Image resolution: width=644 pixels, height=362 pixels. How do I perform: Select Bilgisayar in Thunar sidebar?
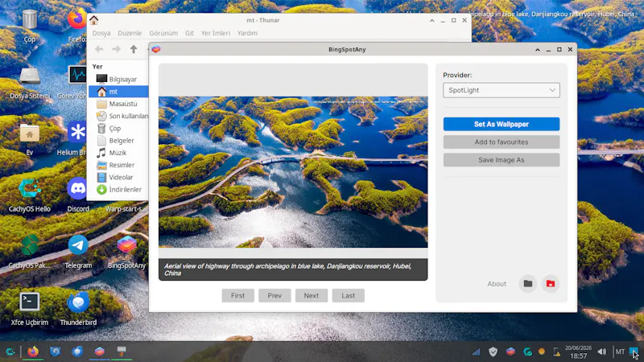(x=118, y=79)
